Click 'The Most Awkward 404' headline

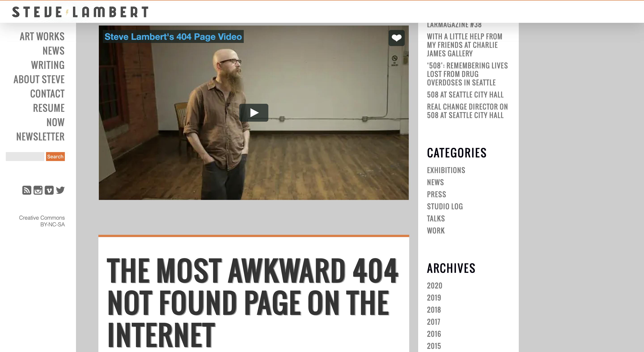click(x=252, y=303)
